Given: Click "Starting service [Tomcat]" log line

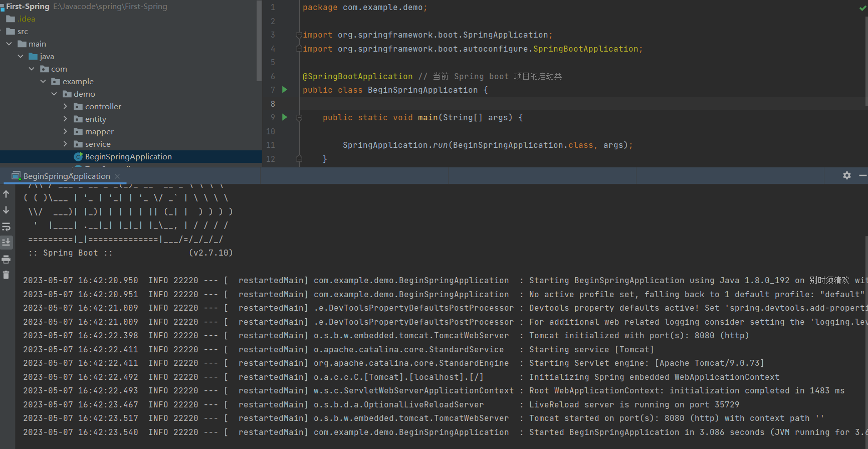Looking at the screenshot, I should 591,350.
